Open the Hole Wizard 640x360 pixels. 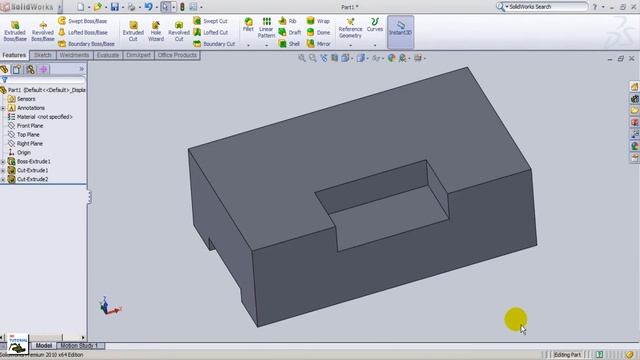pos(156,31)
